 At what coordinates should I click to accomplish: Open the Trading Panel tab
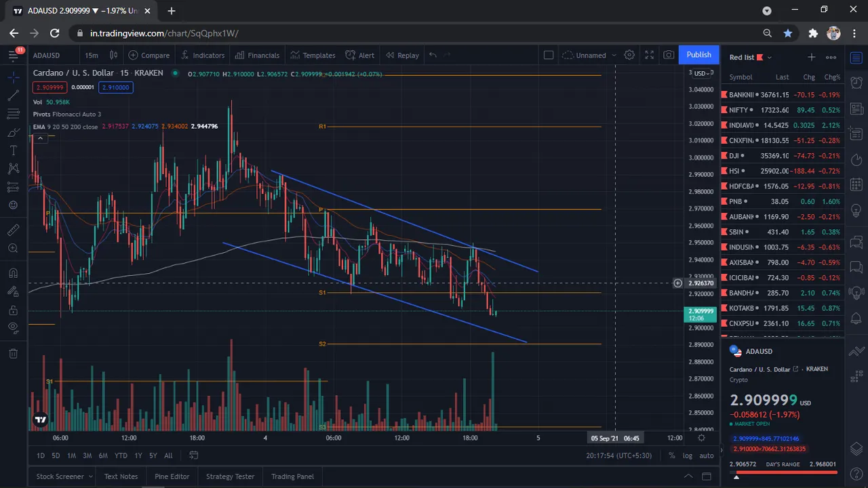click(x=292, y=476)
